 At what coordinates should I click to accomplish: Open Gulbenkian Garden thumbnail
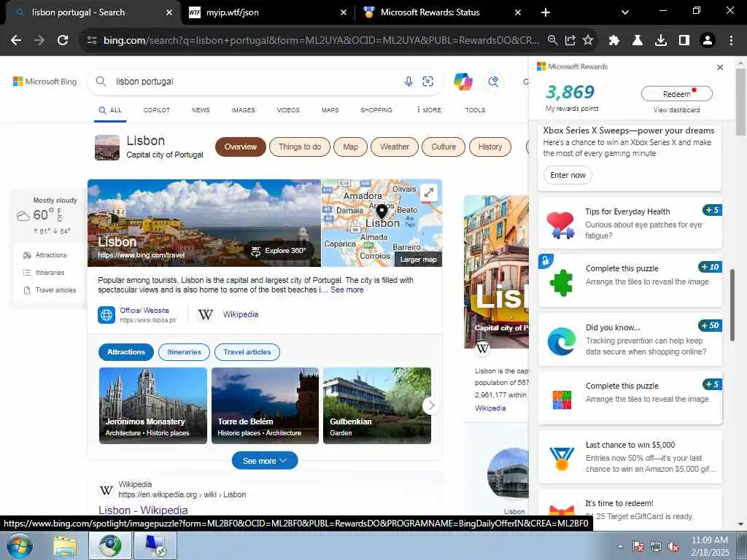coord(377,405)
